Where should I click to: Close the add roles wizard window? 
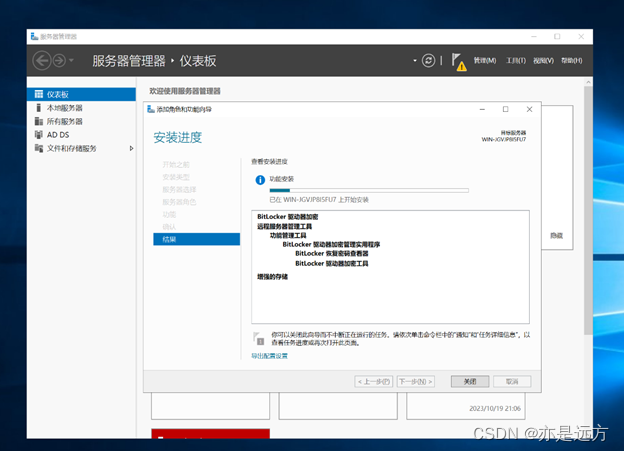click(529, 109)
